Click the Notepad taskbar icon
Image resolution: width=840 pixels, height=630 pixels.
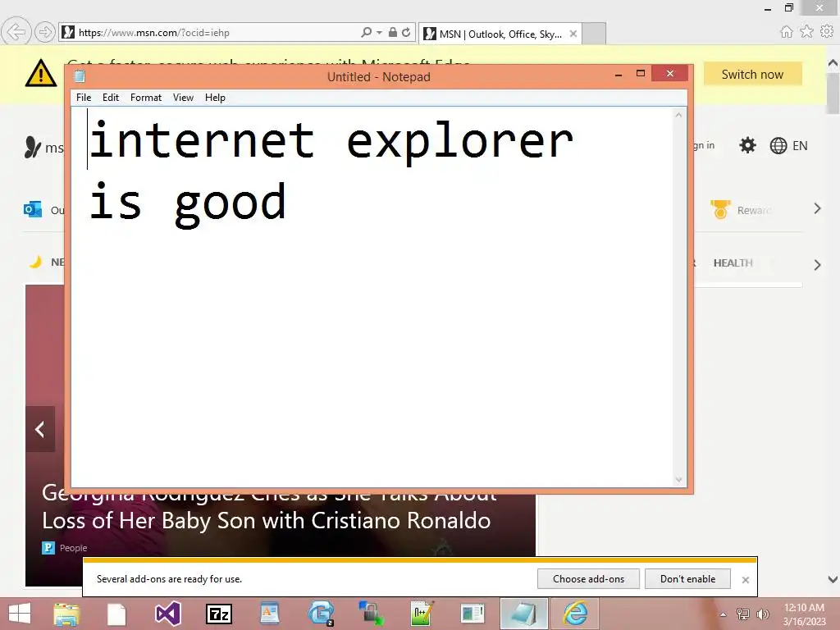524,614
